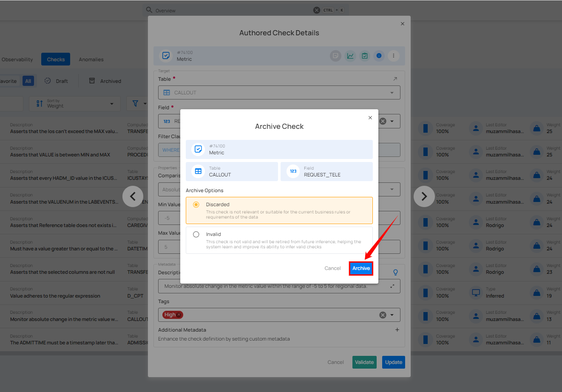Open the info icon in check header
This screenshot has height=392, width=562.
379,56
